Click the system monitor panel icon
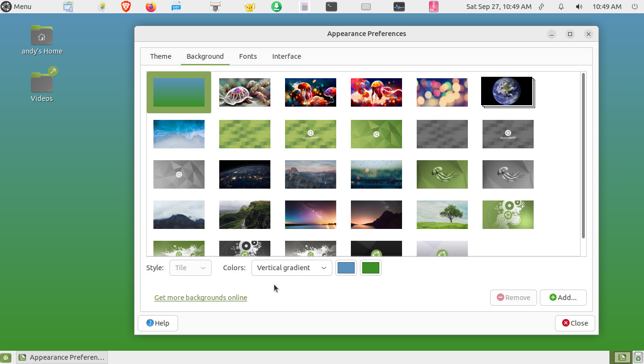The image size is (644, 364). (x=399, y=7)
